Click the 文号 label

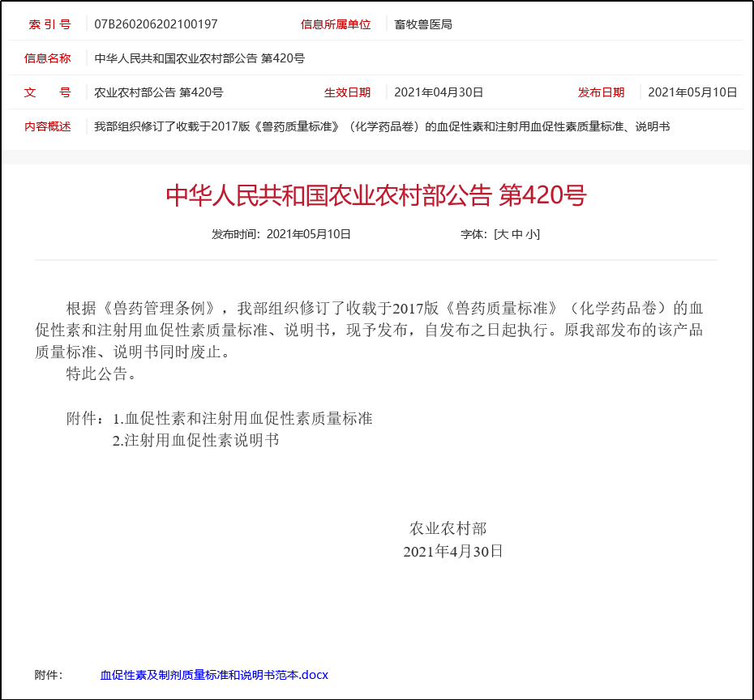48,92
